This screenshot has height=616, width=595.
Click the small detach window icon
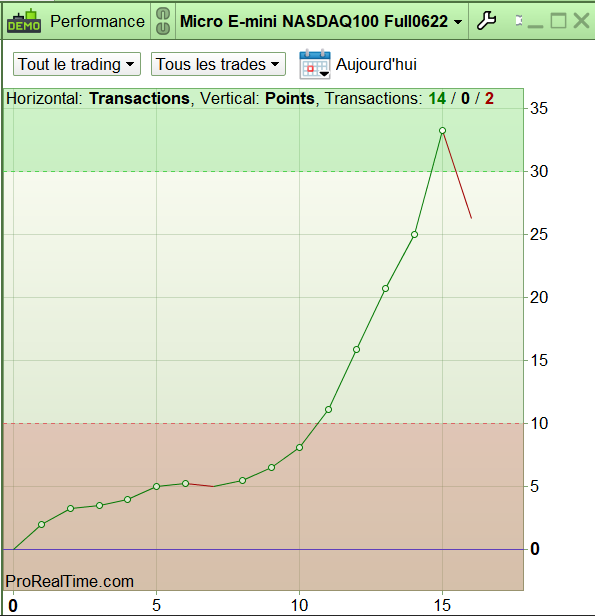[x=519, y=21]
